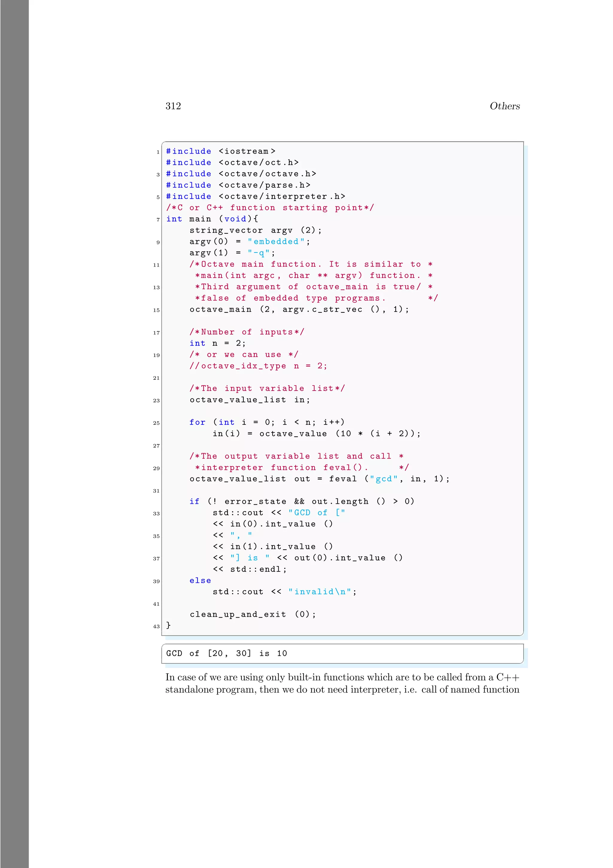Click the text "out(0).int_value ()"
The height and width of the screenshot is (868, 613).
(x=348, y=558)
